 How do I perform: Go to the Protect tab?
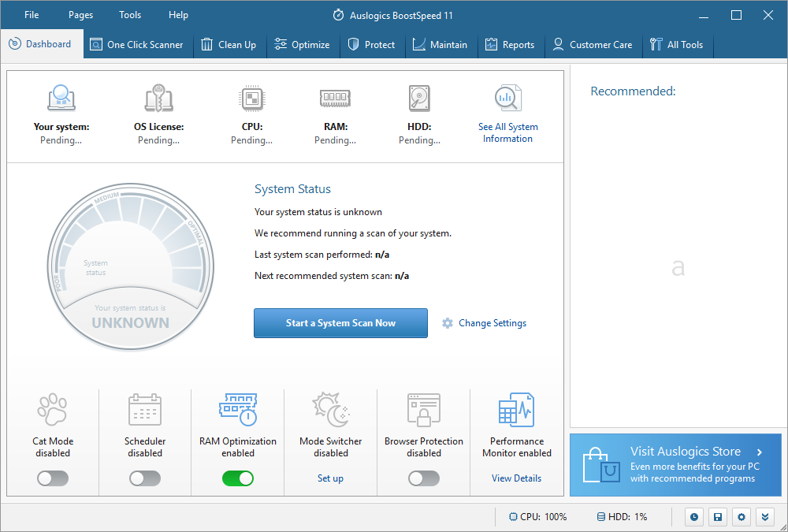pyautogui.click(x=373, y=45)
